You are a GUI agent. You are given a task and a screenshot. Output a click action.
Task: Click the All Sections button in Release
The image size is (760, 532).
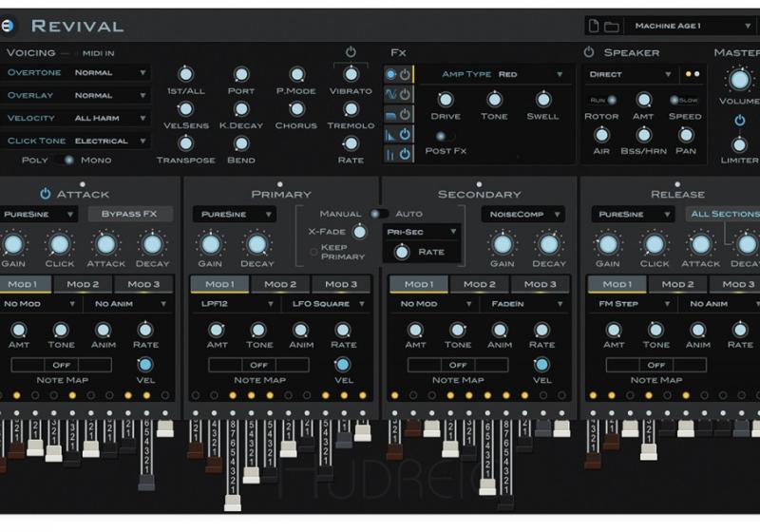coord(724,215)
